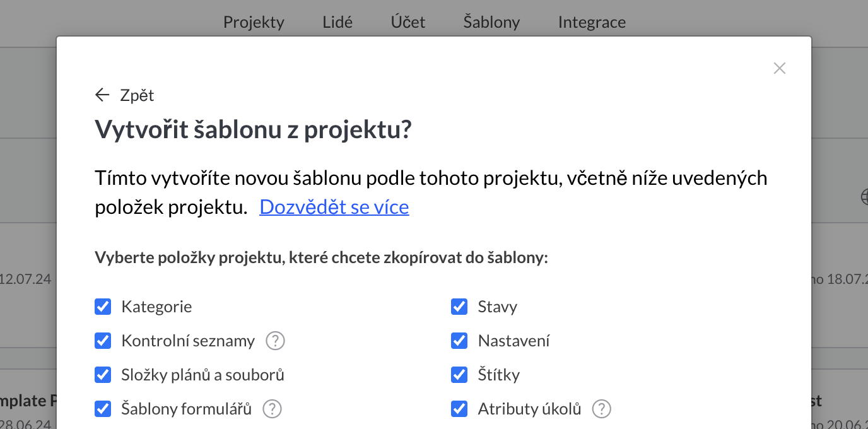Go to the Účet tab

coord(408,22)
